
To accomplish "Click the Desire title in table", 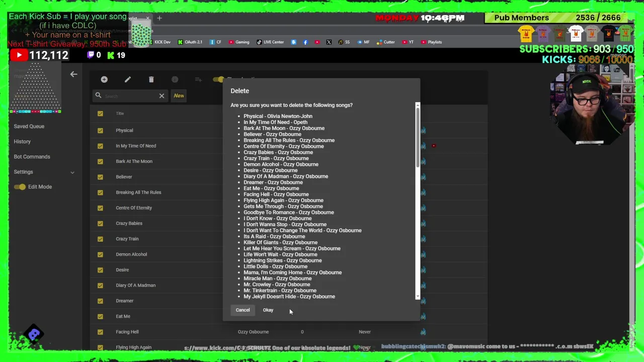I will (122, 270).
